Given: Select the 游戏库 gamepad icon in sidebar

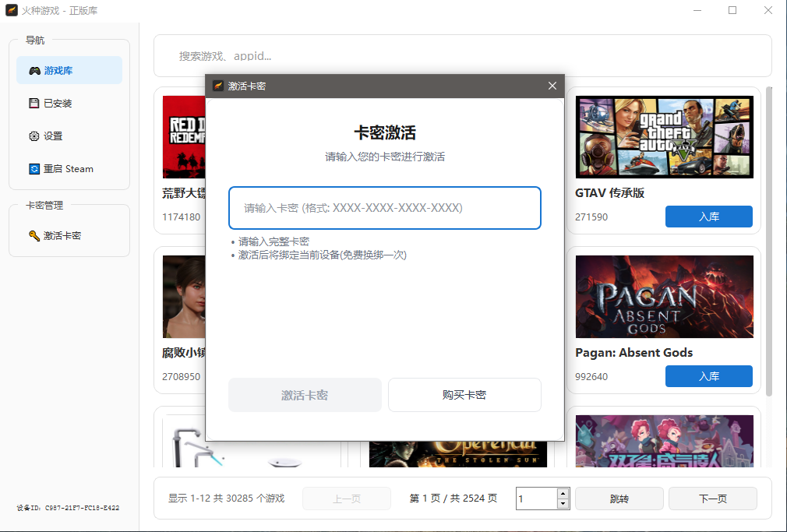Looking at the screenshot, I should [x=34, y=69].
